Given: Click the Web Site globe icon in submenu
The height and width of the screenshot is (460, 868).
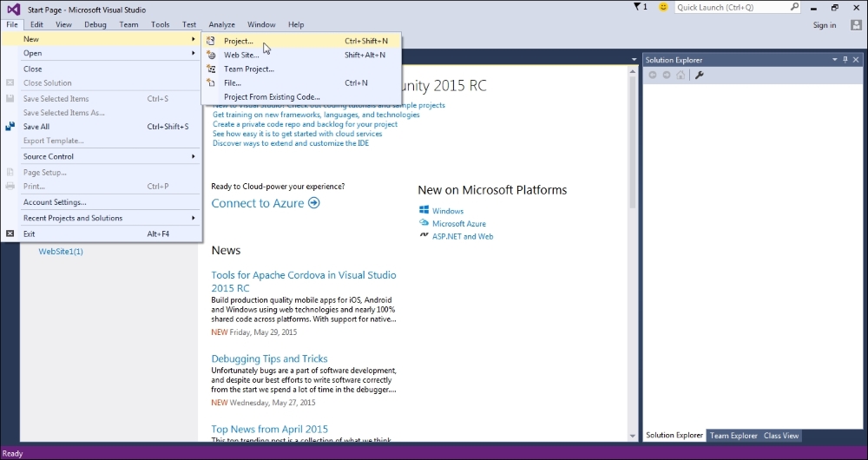Looking at the screenshot, I should tap(211, 55).
